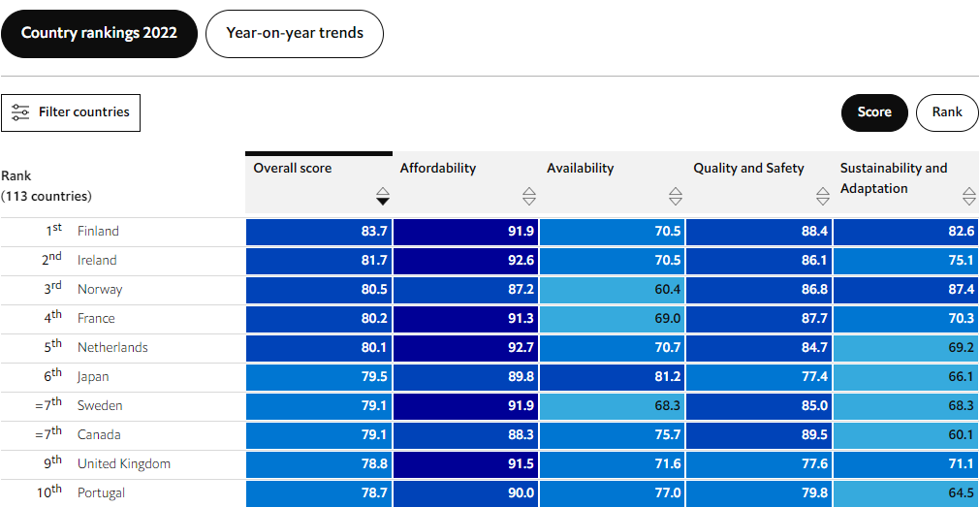Sort Quality and Safety using its arrows
This screenshot has height=507, width=980.
click(823, 196)
